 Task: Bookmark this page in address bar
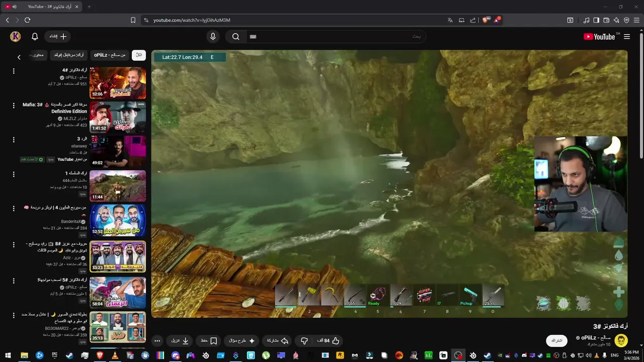pos(133,20)
